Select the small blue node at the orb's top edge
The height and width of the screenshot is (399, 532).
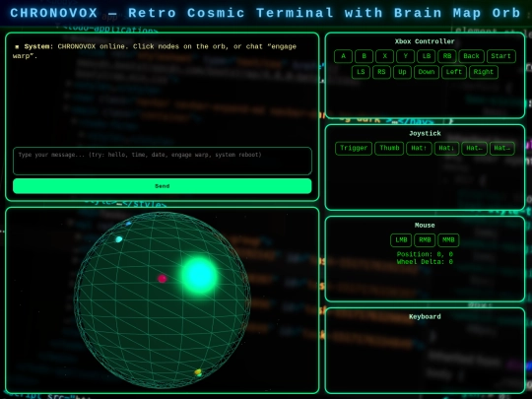129,224
